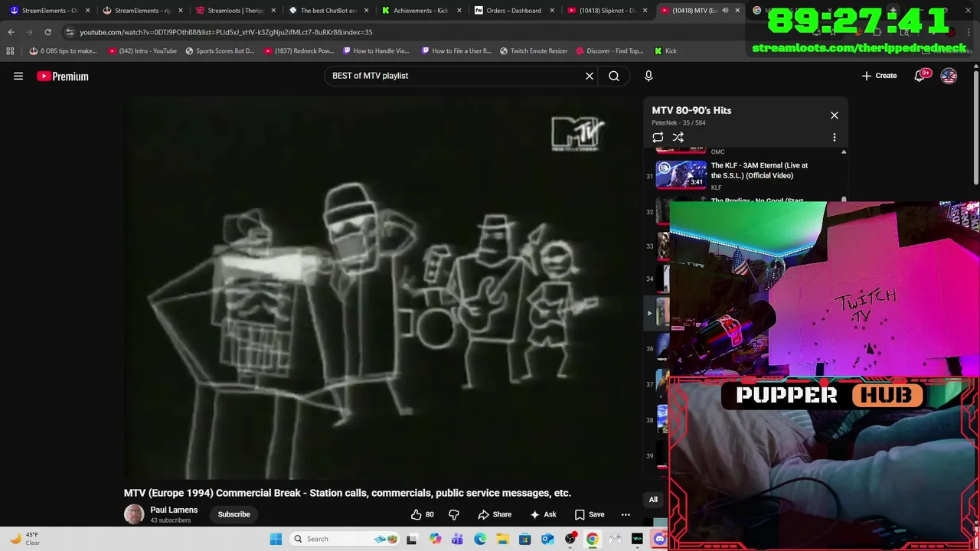View site information icon in address bar
The width and height of the screenshot is (980, 551).
[x=70, y=32]
